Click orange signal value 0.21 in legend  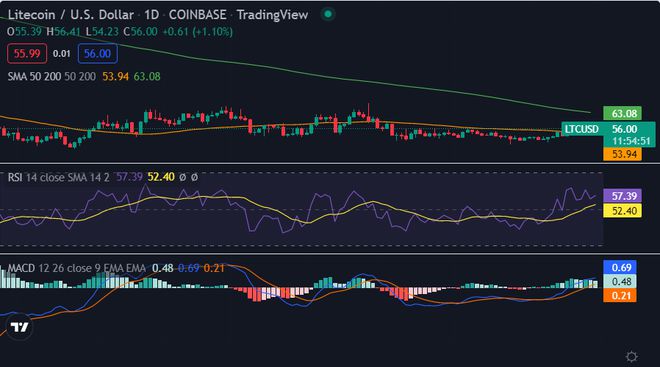[x=214, y=268]
